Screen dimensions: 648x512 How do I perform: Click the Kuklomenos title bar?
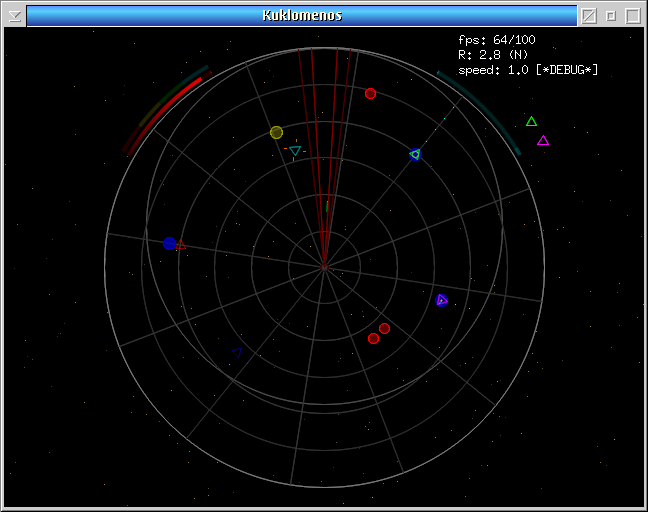[302, 15]
